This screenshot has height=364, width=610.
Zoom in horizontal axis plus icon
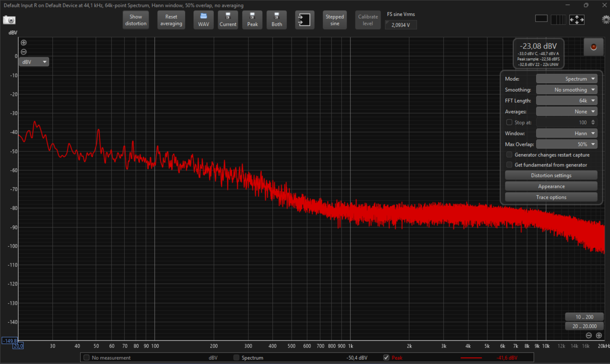point(599,335)
